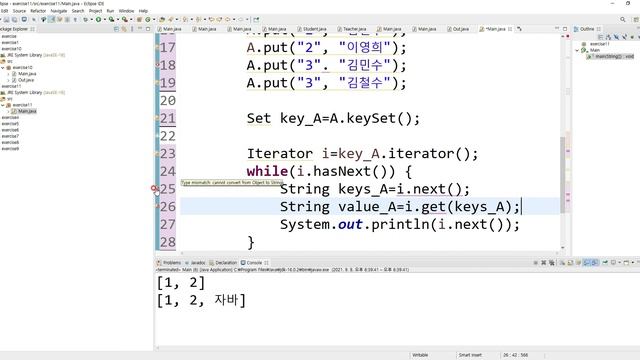Switch to the Problems tab

coord(169,262)
